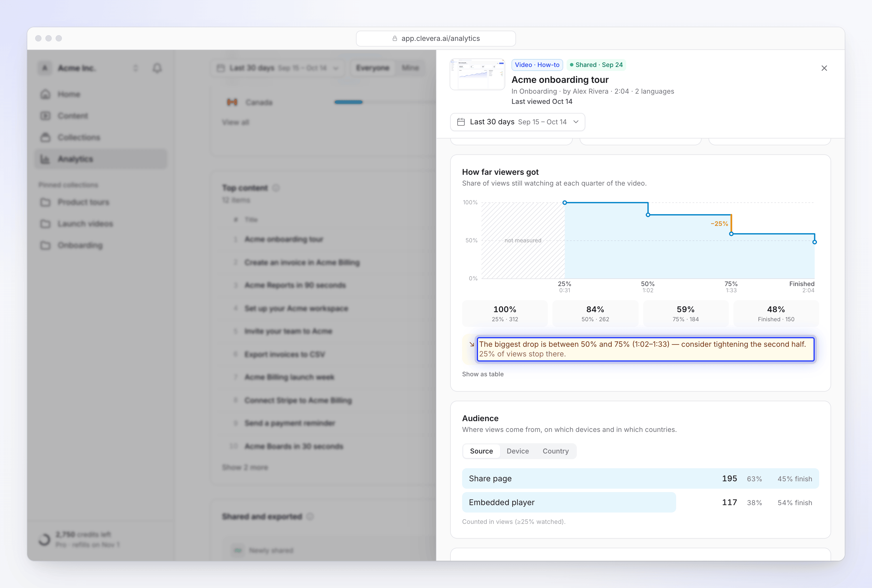Click the Launch videos folder icon

pyautogui.click(x=45, y=224)
